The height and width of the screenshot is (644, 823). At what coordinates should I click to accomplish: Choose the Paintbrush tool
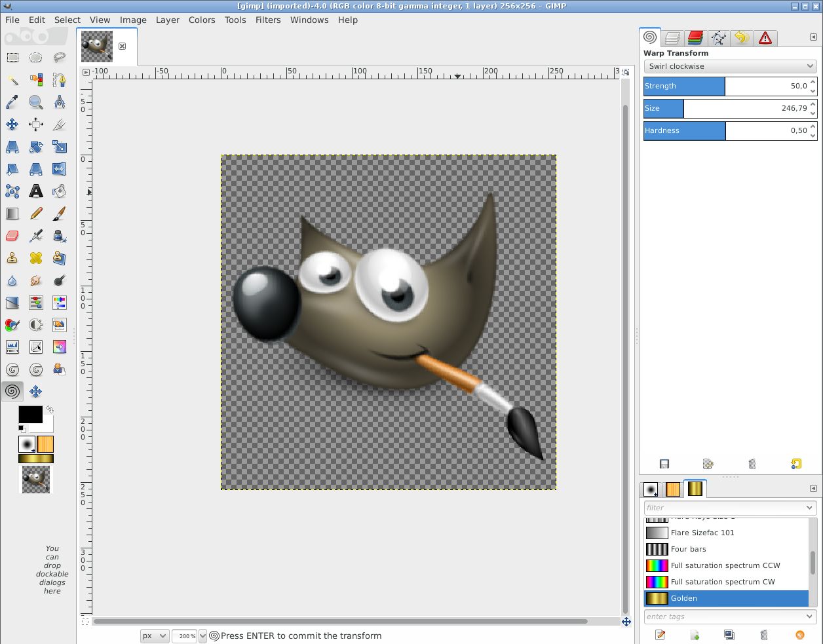tap(60, 214)
